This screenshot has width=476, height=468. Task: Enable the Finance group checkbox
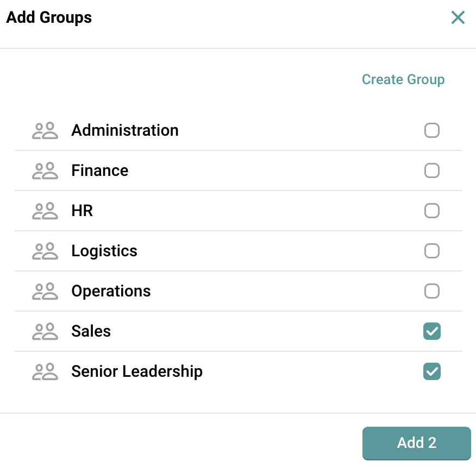[432, 171]
